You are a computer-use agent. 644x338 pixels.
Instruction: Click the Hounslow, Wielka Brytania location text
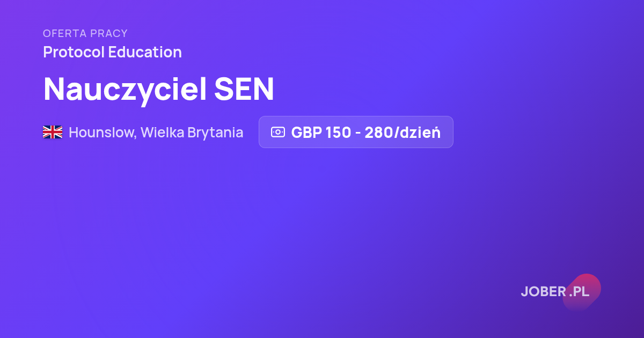click(156, 133)
